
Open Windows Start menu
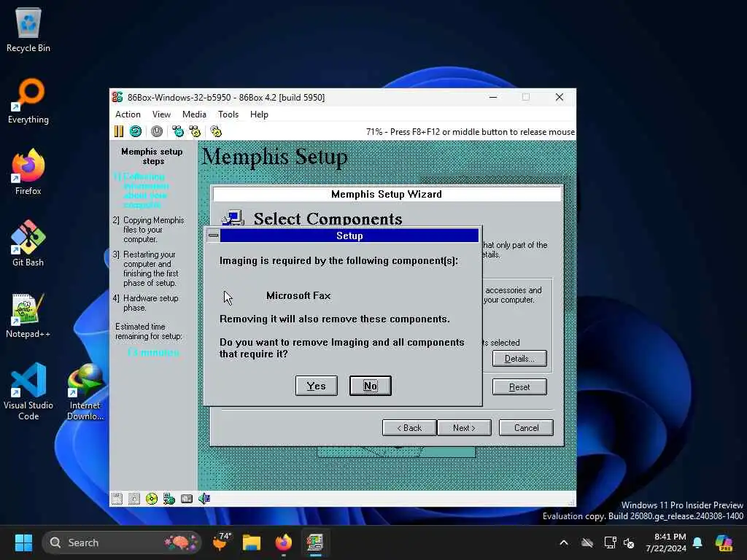[x=23, y=542]
